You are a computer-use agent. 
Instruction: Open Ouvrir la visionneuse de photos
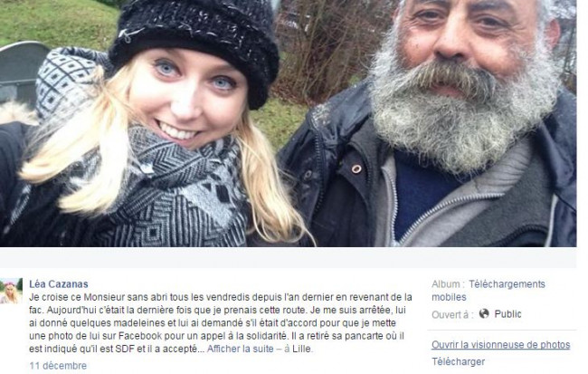pos(500,345)
